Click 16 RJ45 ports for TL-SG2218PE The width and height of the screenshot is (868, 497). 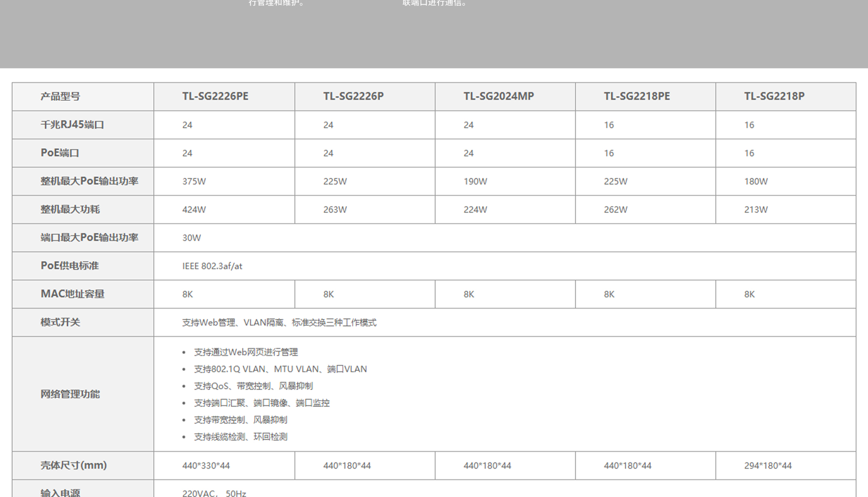[609, 125]
